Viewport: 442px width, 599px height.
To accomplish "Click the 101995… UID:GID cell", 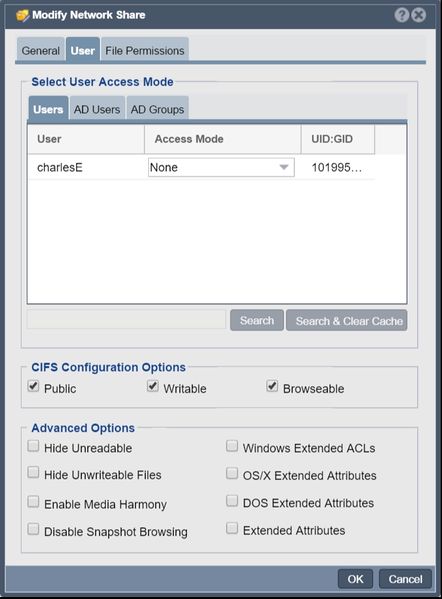I will tap(337, 167).
